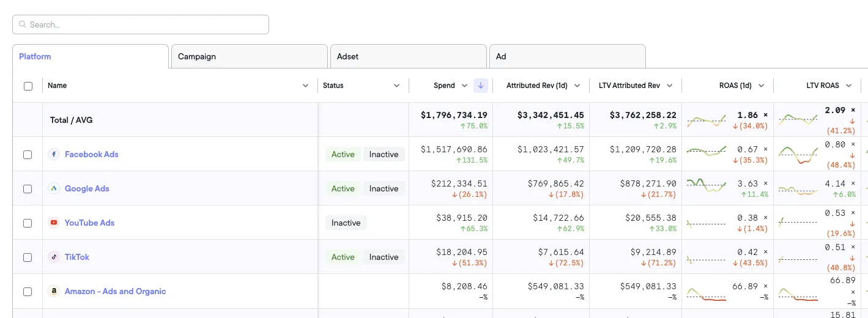Switch to the Ad tab
This screenshot has width=868, height=318.
[x=568, y=56]
